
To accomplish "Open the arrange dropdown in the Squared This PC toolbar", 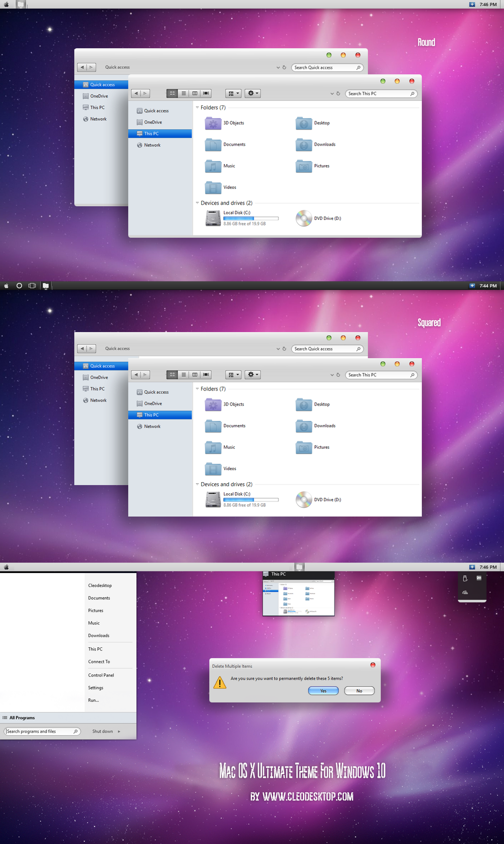I will point(233,375).
